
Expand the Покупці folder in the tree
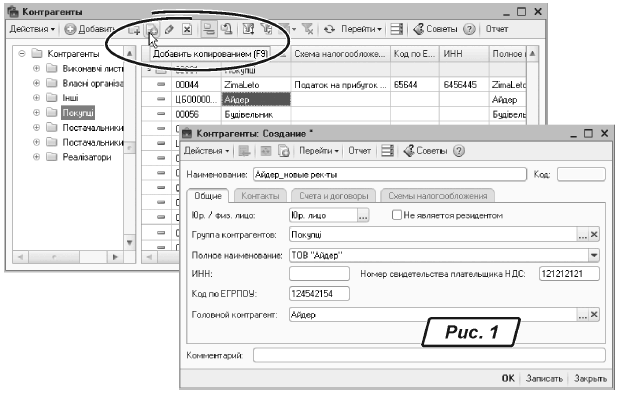(x=36, y=113)
